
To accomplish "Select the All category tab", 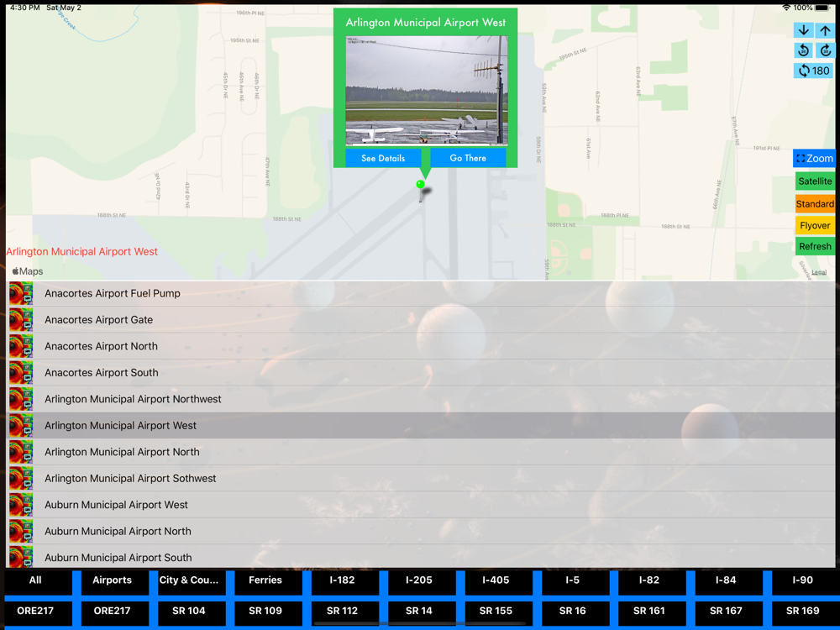I will 35,581.
